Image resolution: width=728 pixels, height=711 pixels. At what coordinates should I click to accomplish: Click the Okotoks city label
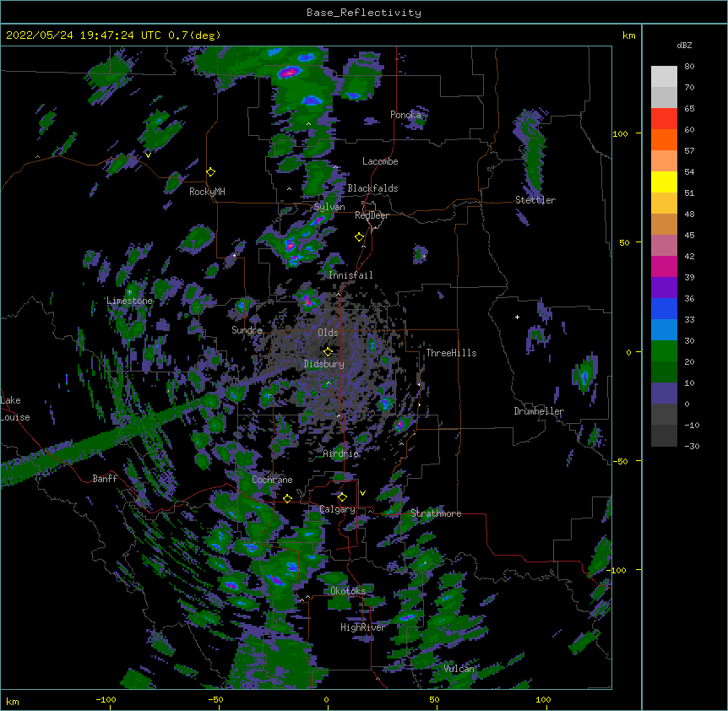tap(348, 591)
